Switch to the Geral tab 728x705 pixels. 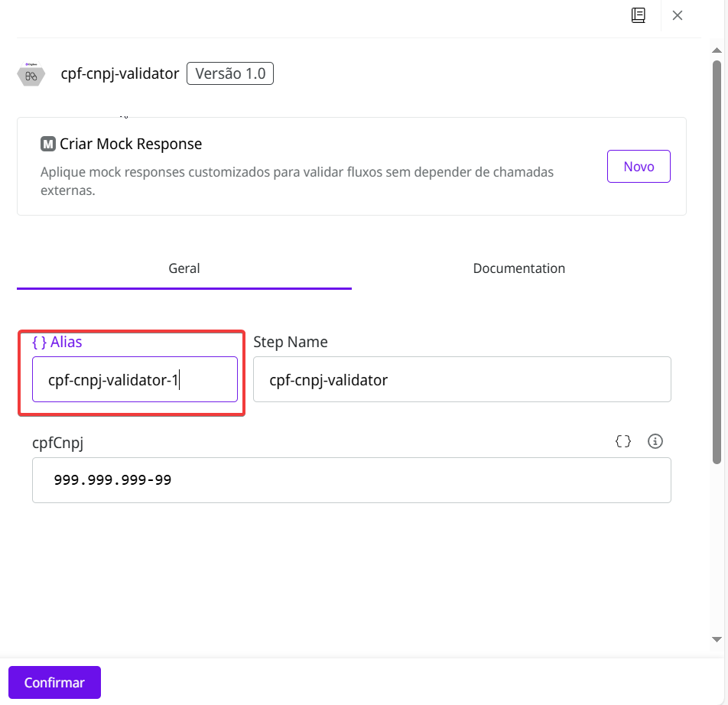point(184,268)
